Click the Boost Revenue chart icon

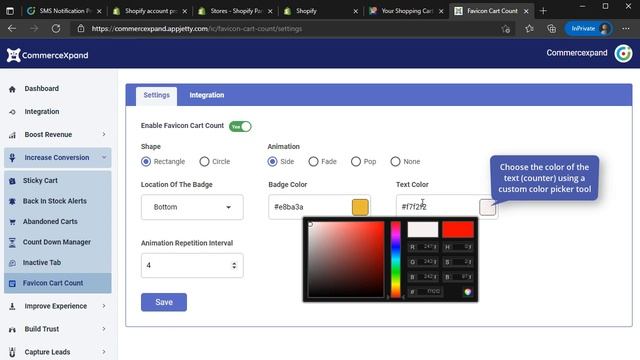pos(12,135)
